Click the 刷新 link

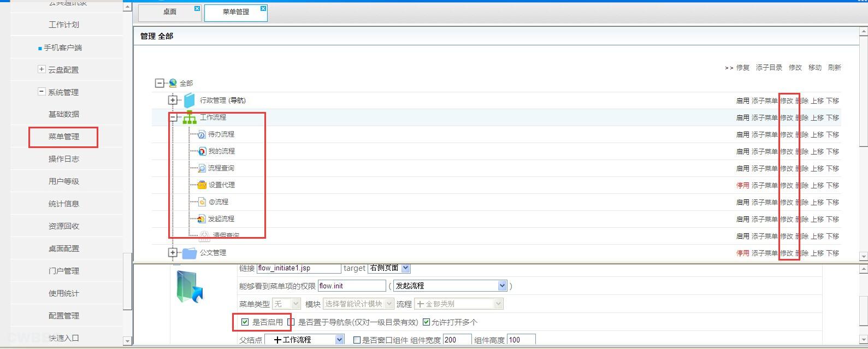(835, 68)
